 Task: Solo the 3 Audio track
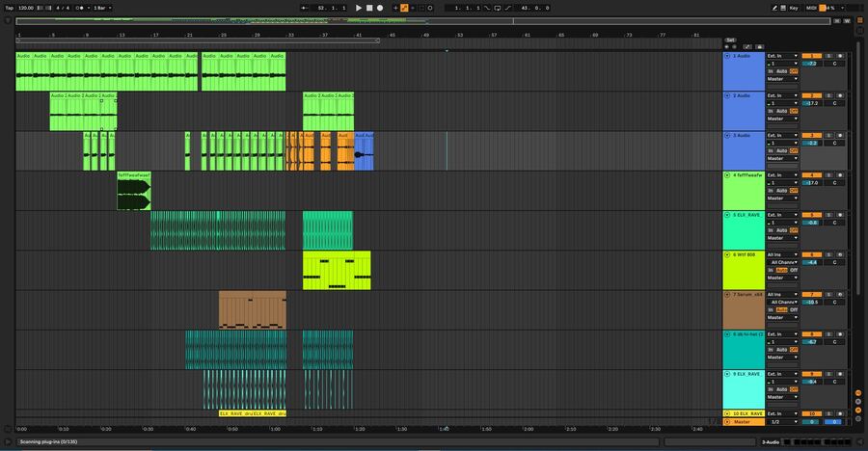829,136
